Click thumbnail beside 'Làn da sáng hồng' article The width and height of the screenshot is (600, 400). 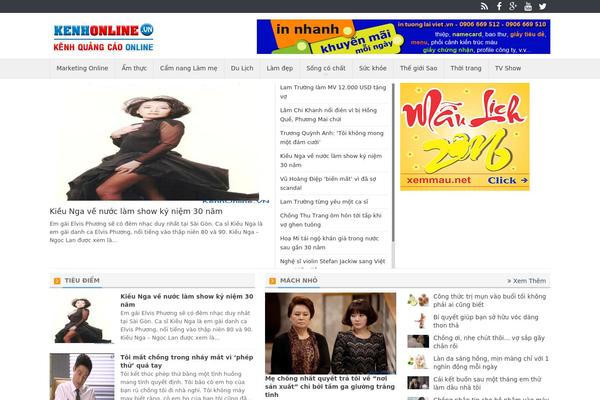[x=418, y=362]
